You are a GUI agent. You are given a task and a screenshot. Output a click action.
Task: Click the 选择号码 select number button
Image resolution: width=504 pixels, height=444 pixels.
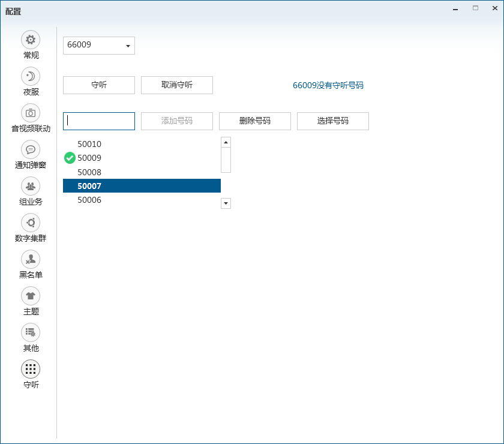333,121
